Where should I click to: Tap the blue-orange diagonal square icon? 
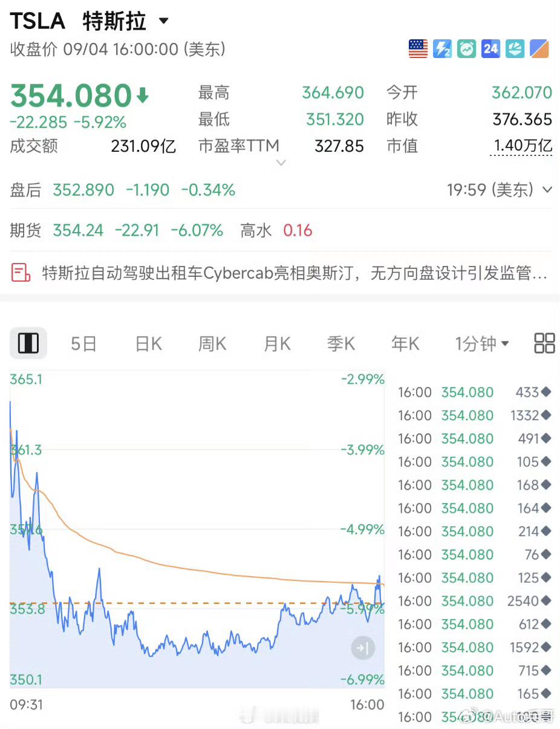coord(539,48)
